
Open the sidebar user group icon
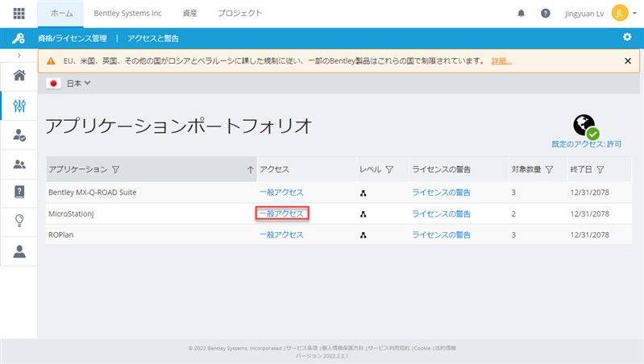coord(19,164)
